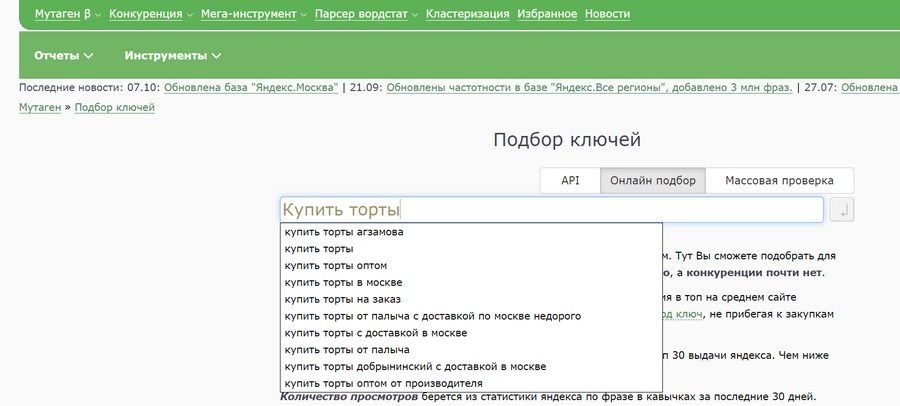Pick suggestion купить торты от палыча

click(471, 349)
